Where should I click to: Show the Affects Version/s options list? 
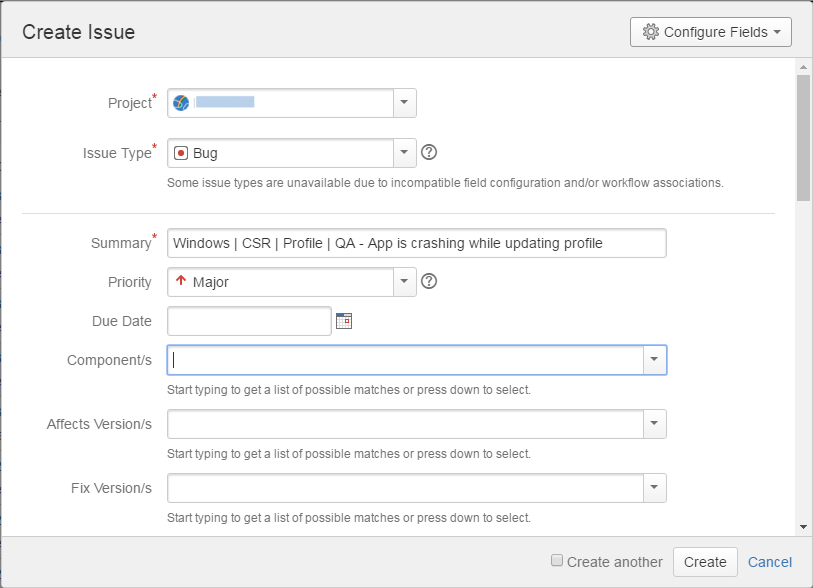pyautogui.click(x=654, y=424)
